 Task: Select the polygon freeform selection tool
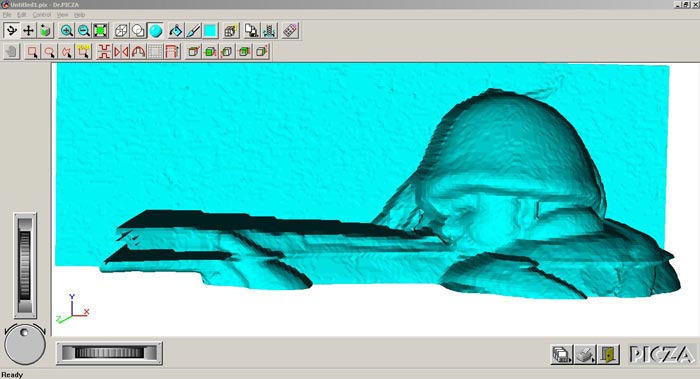pyautogui.click(x=66, y=51)
